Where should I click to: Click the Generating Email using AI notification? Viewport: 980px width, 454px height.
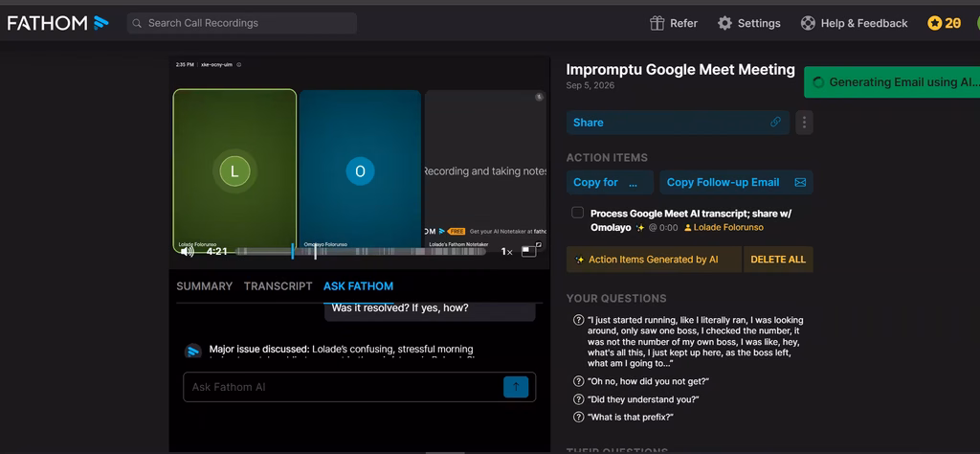point(892,82)
